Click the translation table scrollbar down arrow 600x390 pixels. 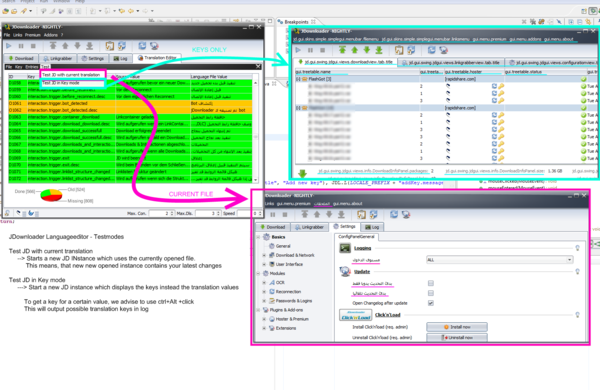(255, 180)
